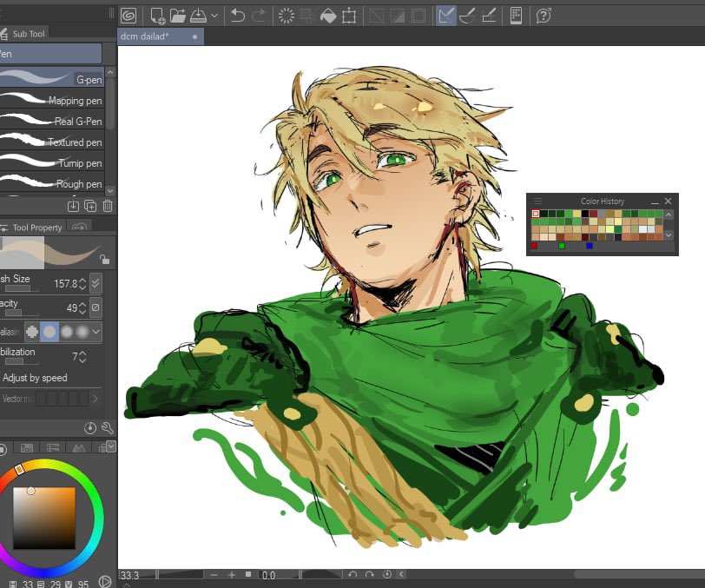Click the Deselect toolbar icon
The height and width of the screenshot is (588, 705).
point(377,17)
